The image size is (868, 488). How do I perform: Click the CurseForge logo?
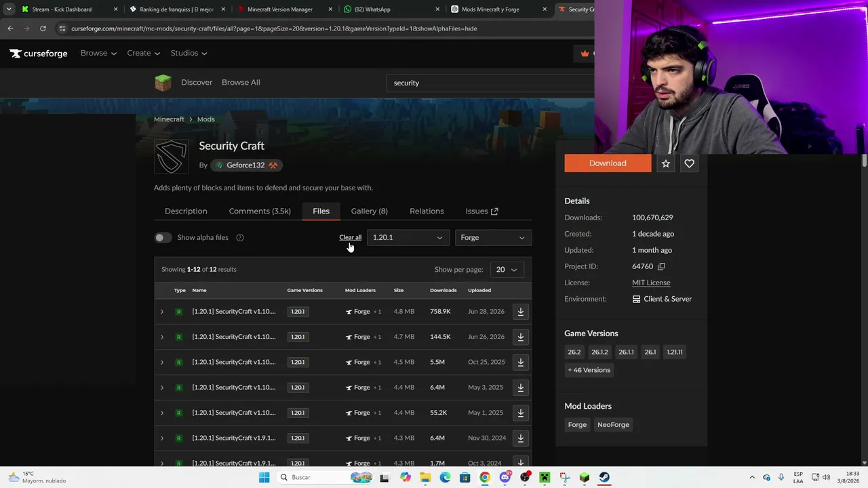(x=39, y=54)
